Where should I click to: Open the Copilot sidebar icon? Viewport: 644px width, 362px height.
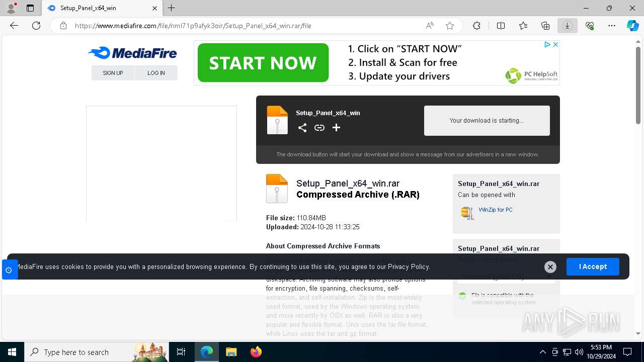(632, 26)
